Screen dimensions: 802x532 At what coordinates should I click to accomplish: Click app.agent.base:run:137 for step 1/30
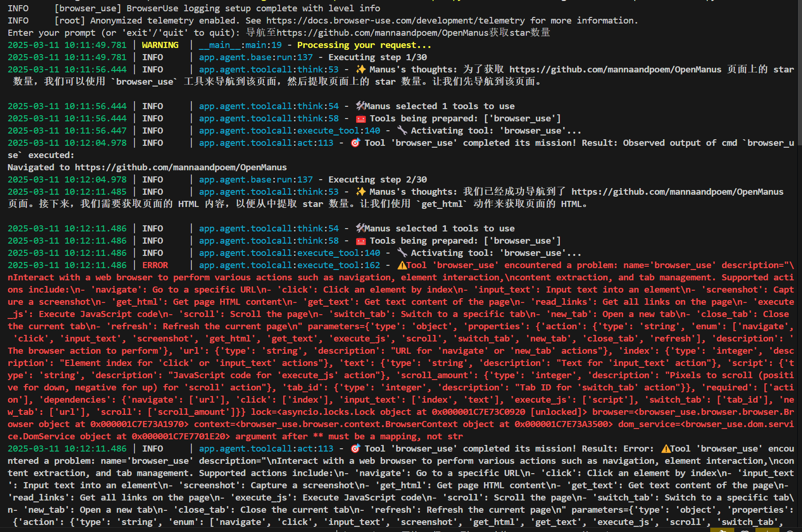coord(255,57)
